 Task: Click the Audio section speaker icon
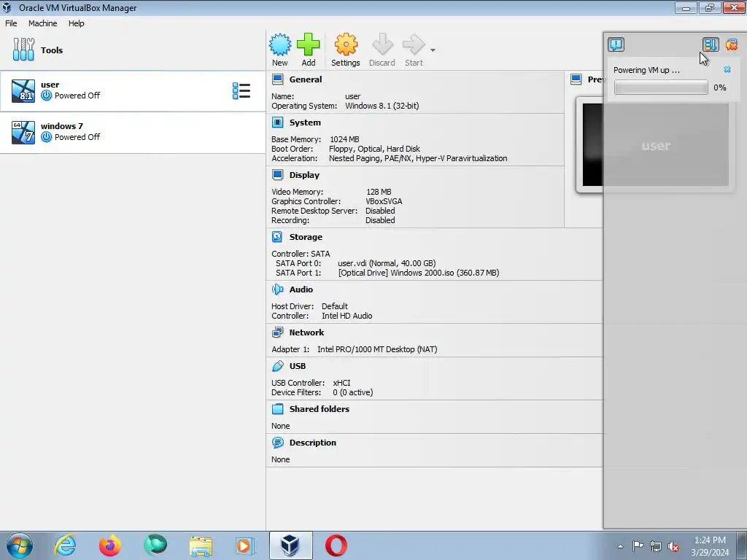pos(278,289)
